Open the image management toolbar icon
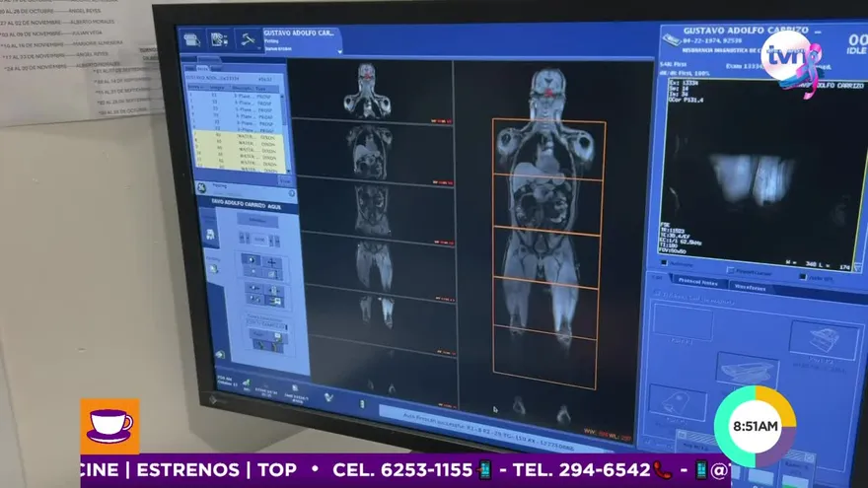Viewport: 868px width, 488px height. 219,39
